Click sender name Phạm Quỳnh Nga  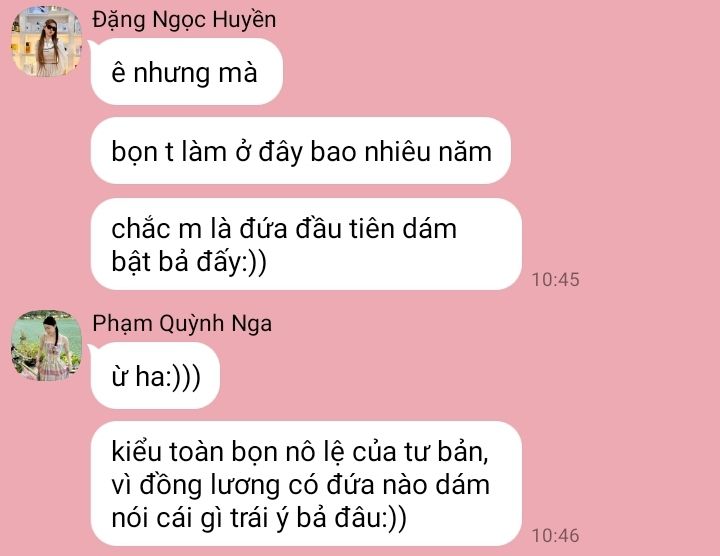182,324
